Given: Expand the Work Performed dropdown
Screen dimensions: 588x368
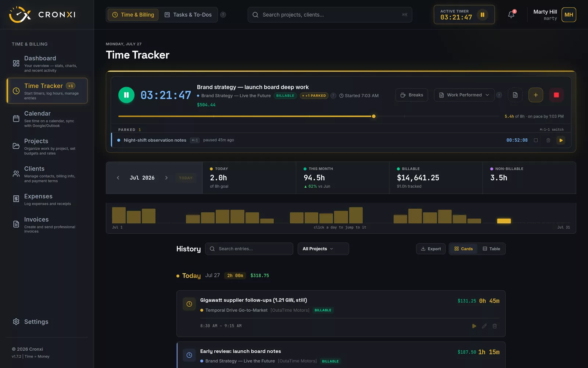Looking at the screenshot, I should [464, 95].
